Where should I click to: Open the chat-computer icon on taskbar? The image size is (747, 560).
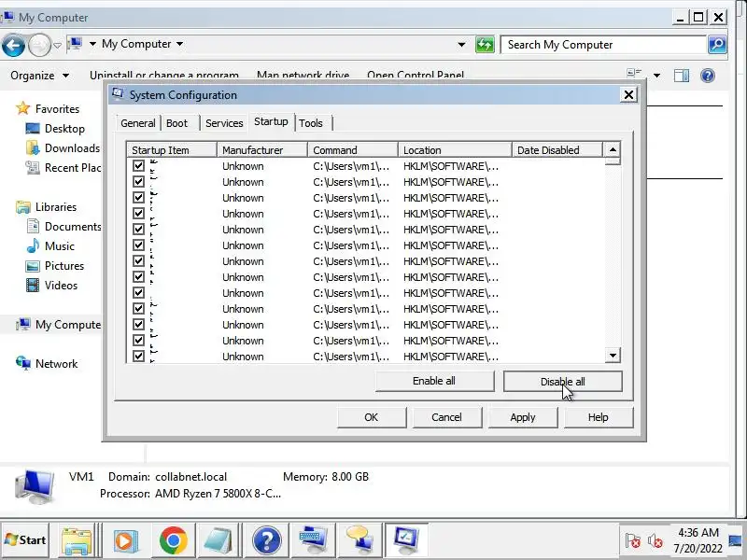tap(359, 540)
